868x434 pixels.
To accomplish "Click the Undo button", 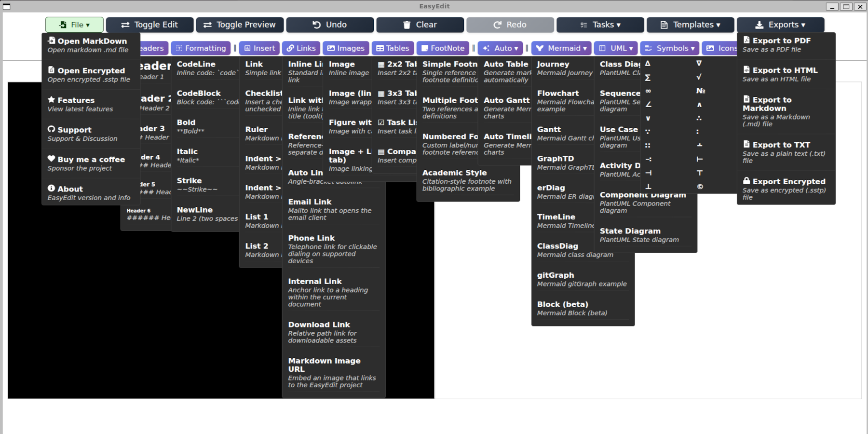I will (x=330, y=25).
